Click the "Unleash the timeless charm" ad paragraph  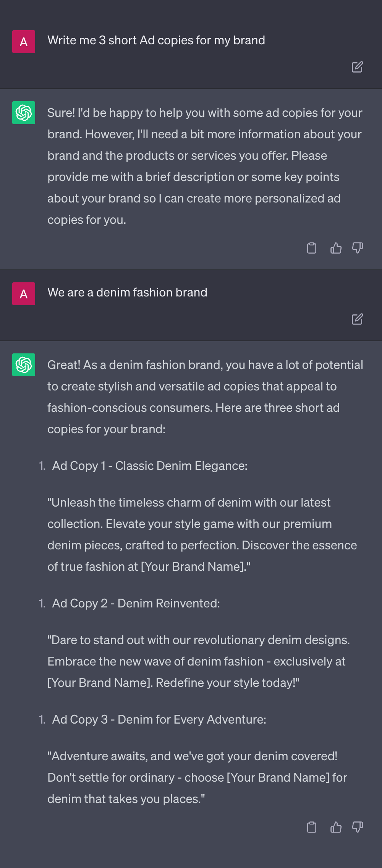tap(202, 534)
